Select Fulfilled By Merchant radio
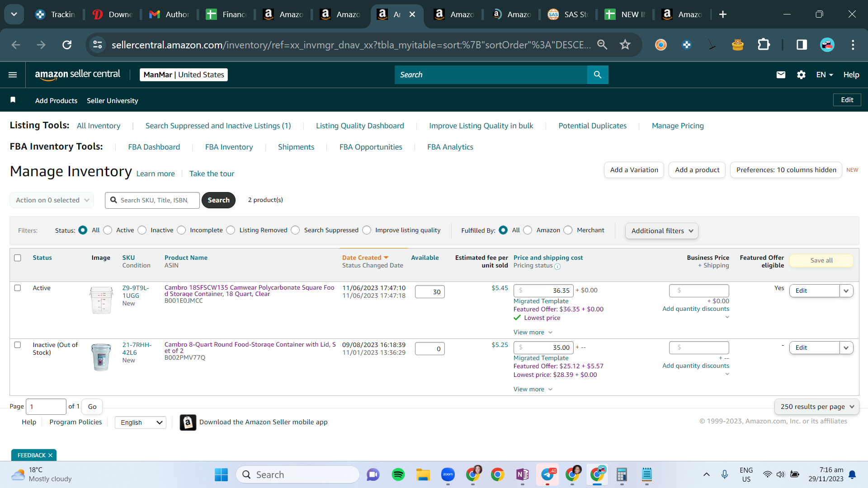The height and width of the screenshot is (488, 868). coord(568,230)
